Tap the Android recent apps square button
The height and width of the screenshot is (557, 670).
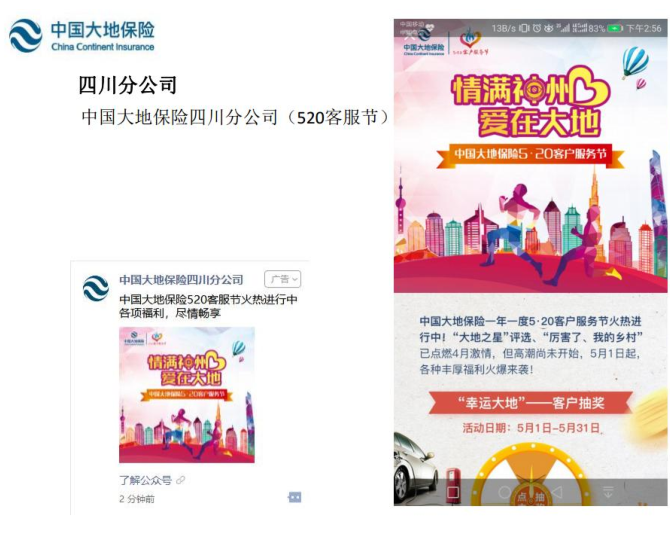click(453, 492)
